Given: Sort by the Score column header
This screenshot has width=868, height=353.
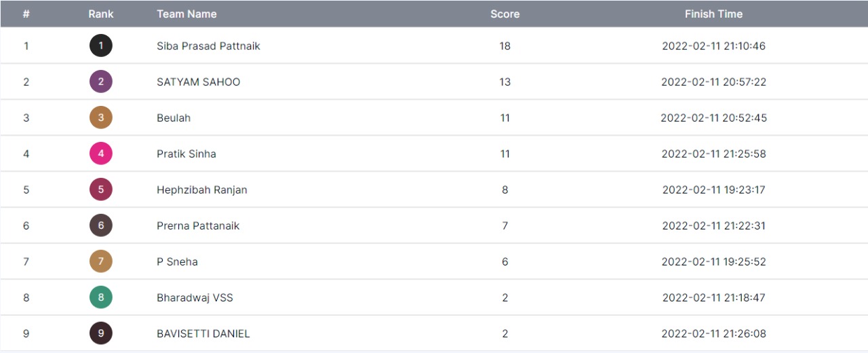Looking at the screenshot, I should tap(505, 14).
